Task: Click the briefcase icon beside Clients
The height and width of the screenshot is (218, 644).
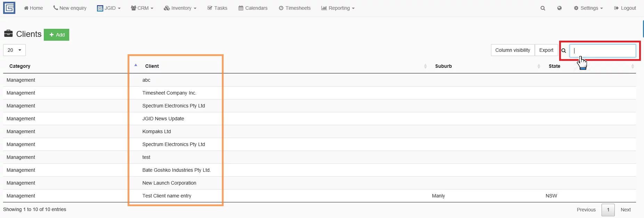Action: (x=8, y=34)
